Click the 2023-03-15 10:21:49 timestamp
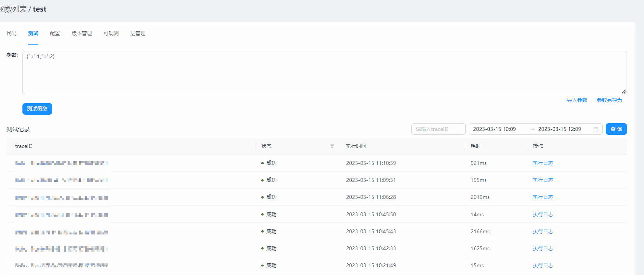The width and height of the screenshot is (644, 275). [371, 265]
